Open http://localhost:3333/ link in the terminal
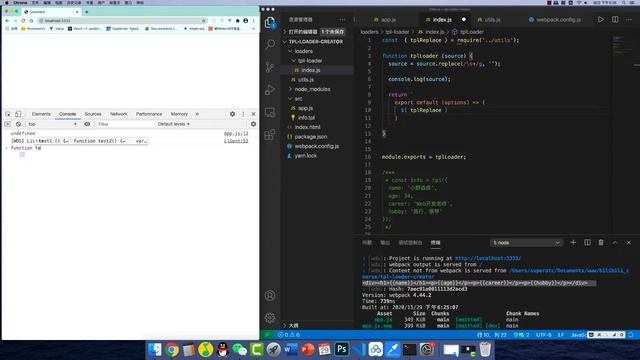Screen dimensions: 640x360 (488, 258)
